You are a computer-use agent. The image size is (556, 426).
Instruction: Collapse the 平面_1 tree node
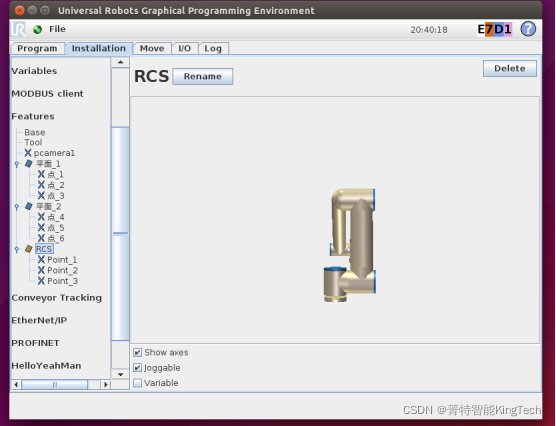17,164
